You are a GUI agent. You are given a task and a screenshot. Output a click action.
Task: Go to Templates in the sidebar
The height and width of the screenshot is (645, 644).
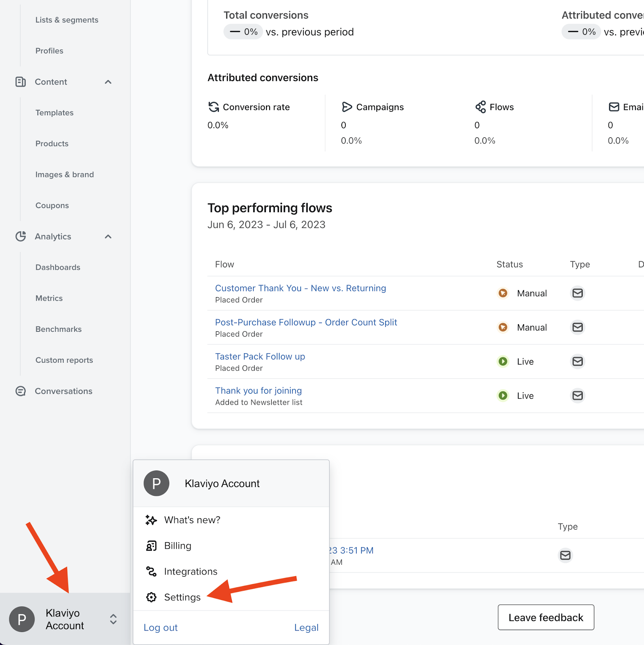pos(54,113)
